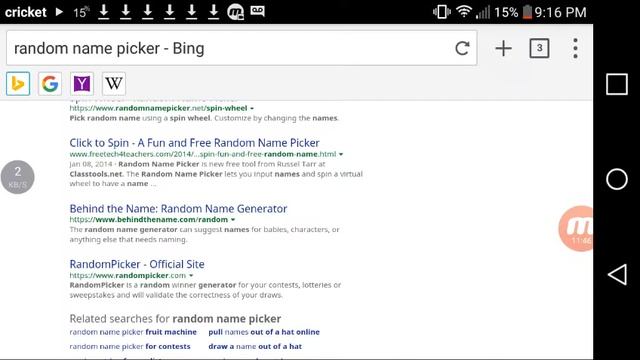
Task: Tap the Android recent apps square button
Action: 617,84
